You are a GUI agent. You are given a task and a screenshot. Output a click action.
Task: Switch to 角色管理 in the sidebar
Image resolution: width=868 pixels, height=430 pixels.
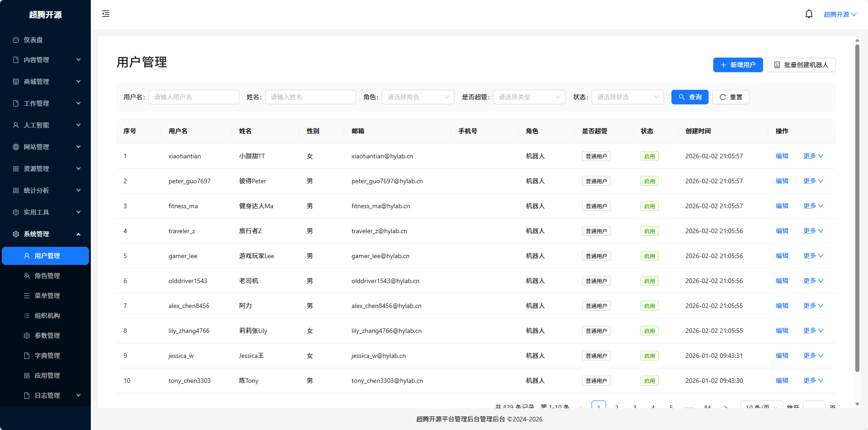click(x=47, y=275)
